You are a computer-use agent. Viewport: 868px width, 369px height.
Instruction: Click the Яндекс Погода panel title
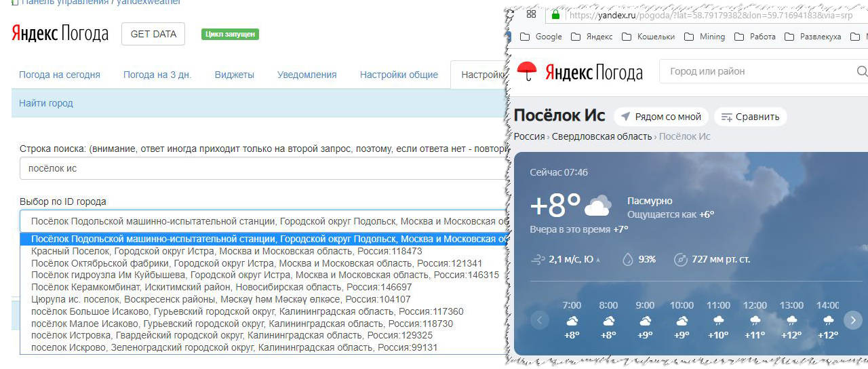[x=60, y=34]
